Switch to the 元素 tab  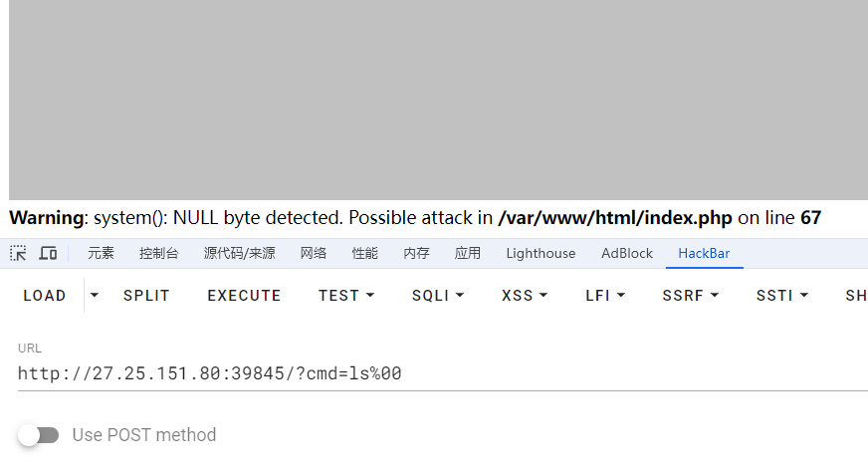pos(101,254)
